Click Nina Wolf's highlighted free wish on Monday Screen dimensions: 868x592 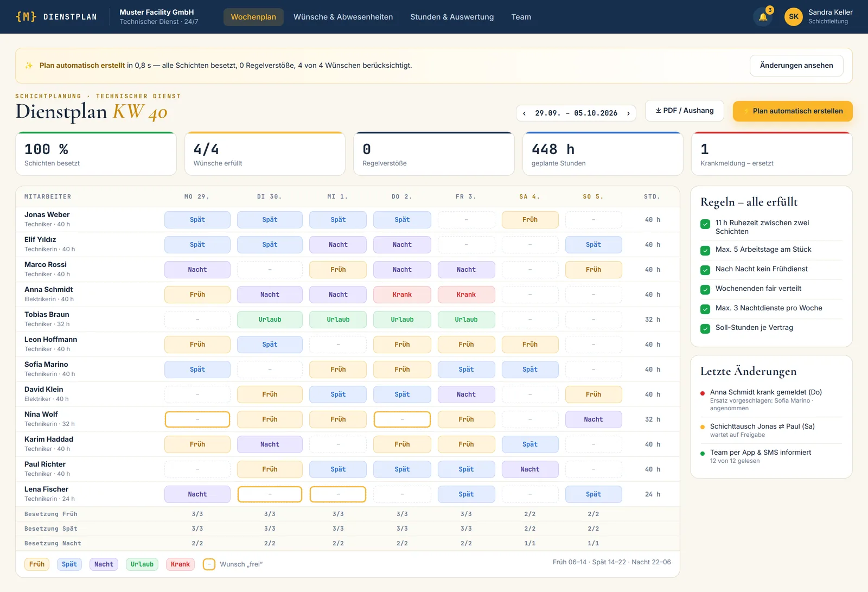click(x=197, y=419)
